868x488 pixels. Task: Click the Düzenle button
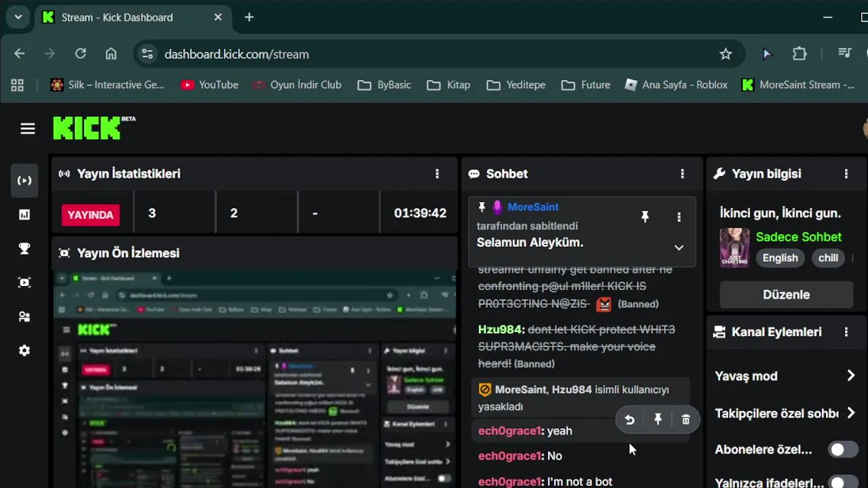[x=786, y=294]
